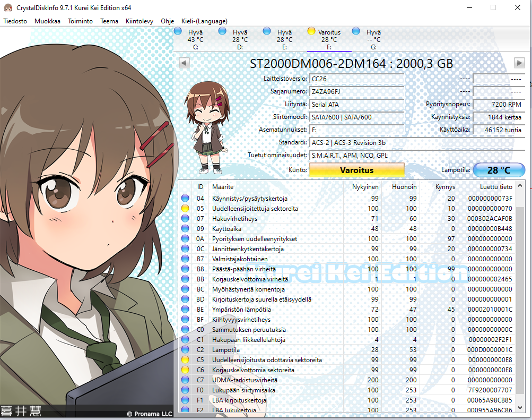Click the Hyvä 43 °C C: drive tab

pyautogui.click(x=195, y=39)
